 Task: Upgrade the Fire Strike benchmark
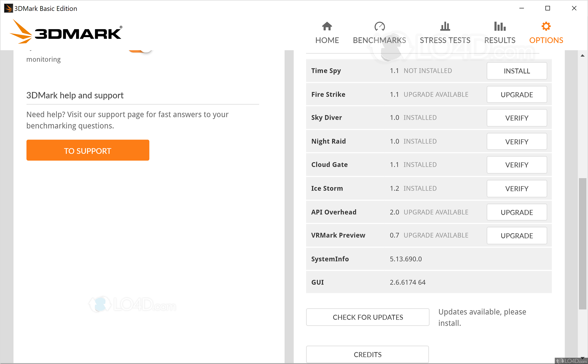click(x=517, y=94)
